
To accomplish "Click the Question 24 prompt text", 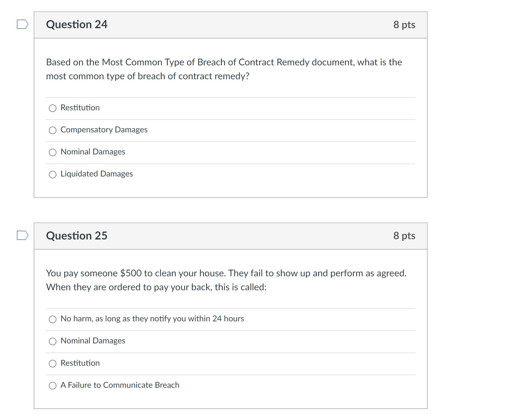I will coord(224,69).
